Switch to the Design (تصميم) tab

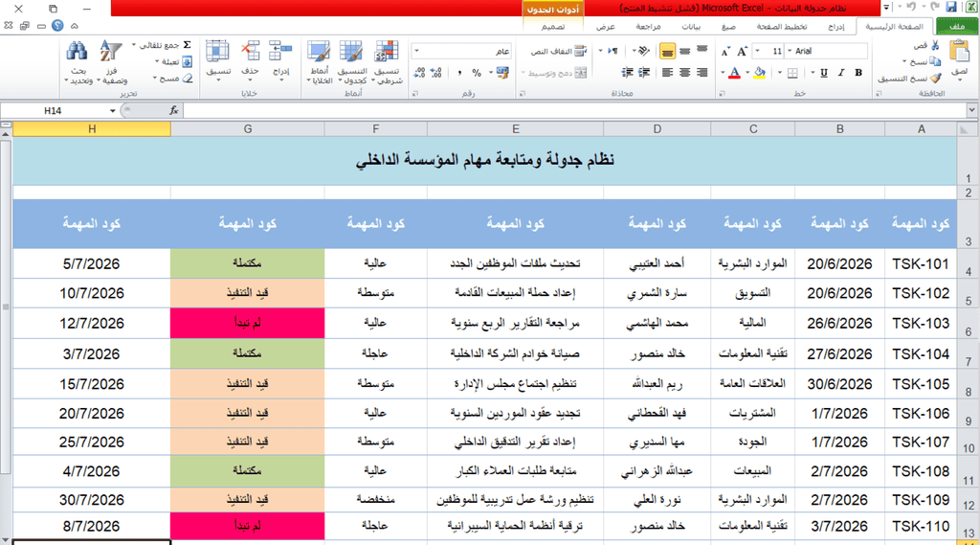tap(553, 27)
